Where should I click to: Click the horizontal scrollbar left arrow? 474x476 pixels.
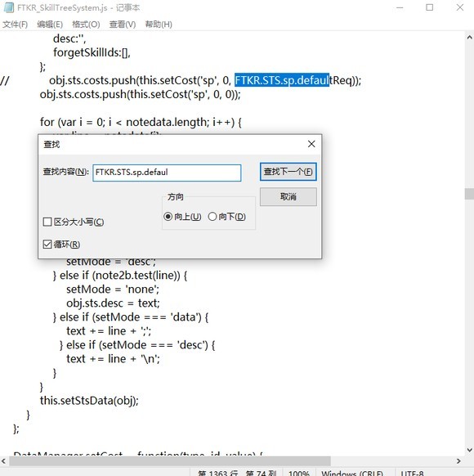pos(4,461)
